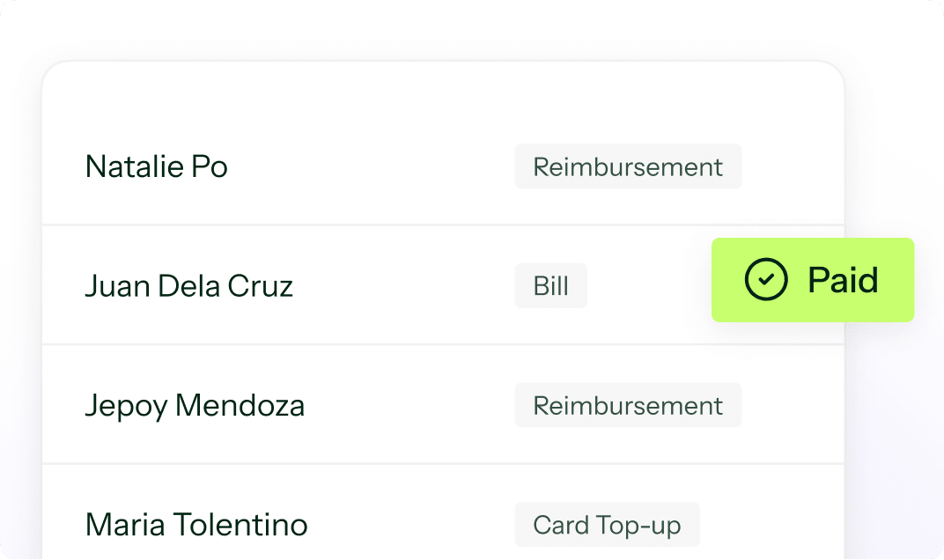This screenshot has width=944, height=560.
Task: Click the Card Top-up tag
Action: click(607, 525)
